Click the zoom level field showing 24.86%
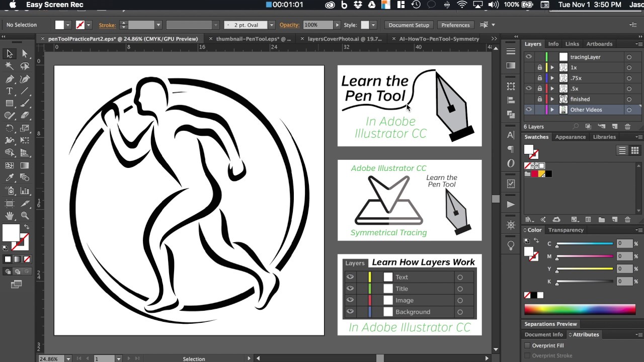The height and width of the screenshot is (362, 644). click(x=49, y=359)
